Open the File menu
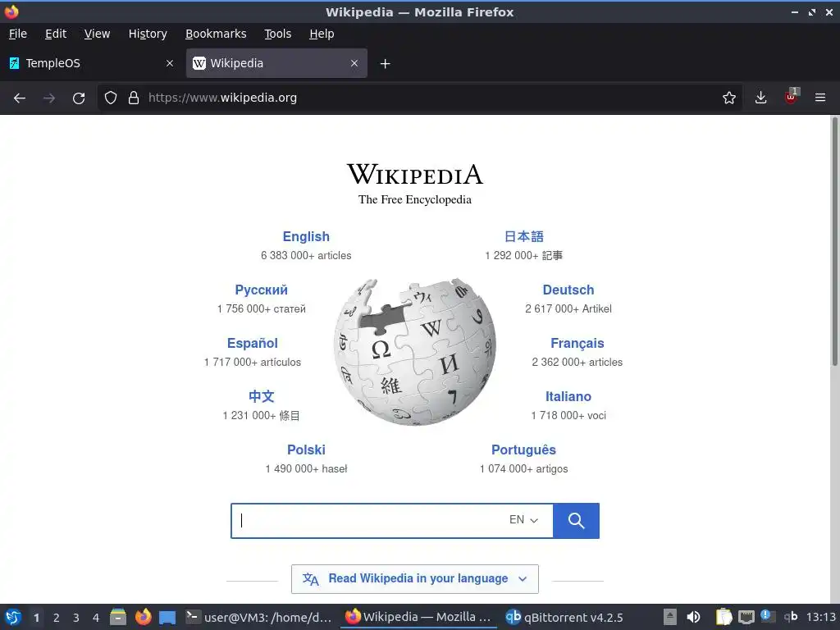This screenshot has width=840, height=630. [x=18, y=34]
